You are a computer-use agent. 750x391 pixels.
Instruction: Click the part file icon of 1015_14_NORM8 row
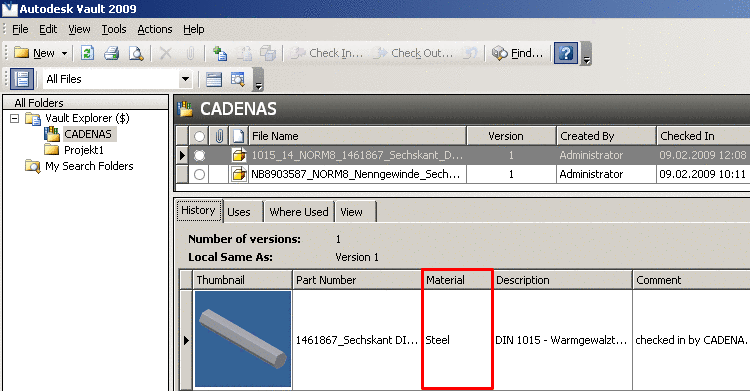[239, 155]
